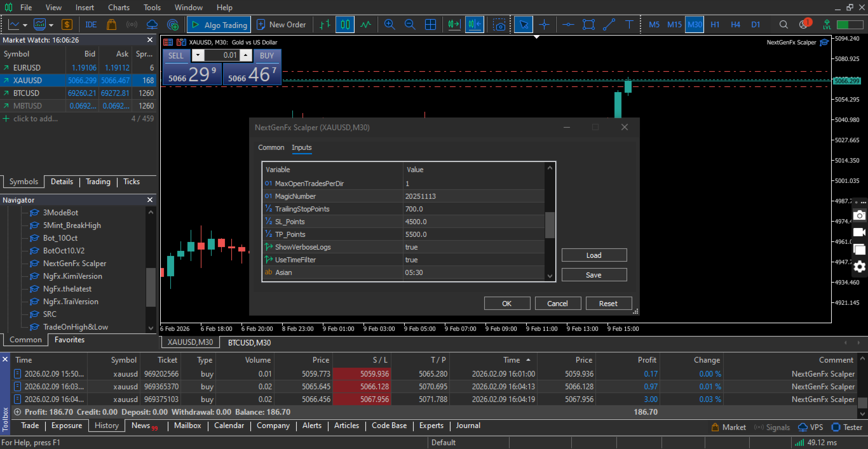This screenshot has height=449, width=868.
Task: Open the Insert menu
Action: coord(85,8)
